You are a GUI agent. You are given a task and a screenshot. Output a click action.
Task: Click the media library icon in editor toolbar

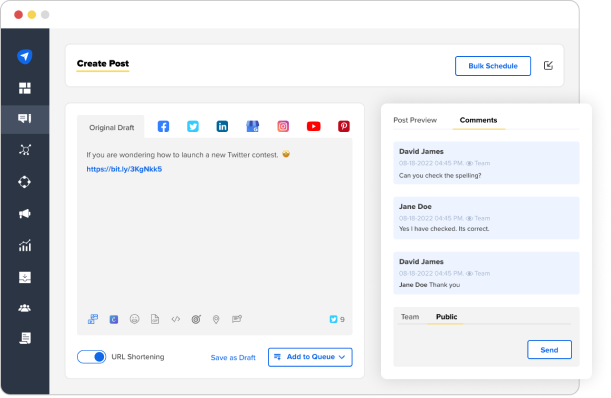[93, 319]
